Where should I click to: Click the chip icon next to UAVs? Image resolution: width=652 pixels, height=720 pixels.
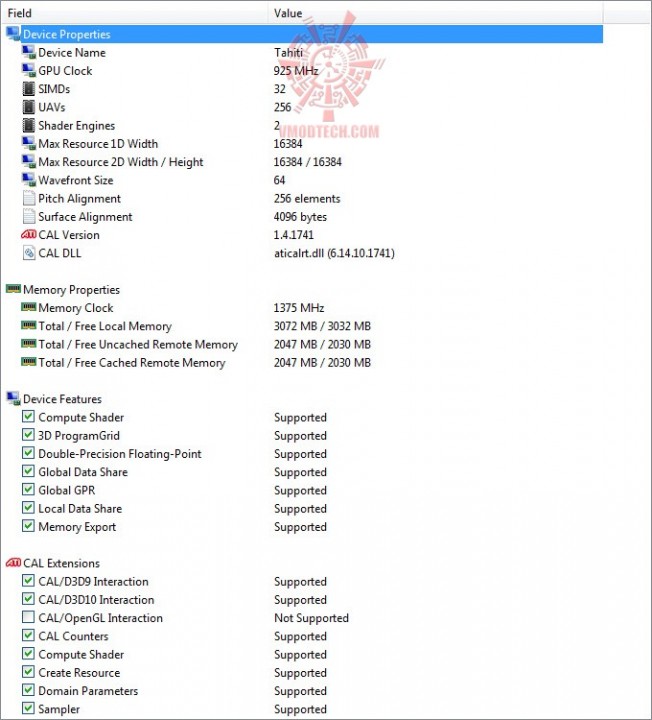tap(28, 107)
